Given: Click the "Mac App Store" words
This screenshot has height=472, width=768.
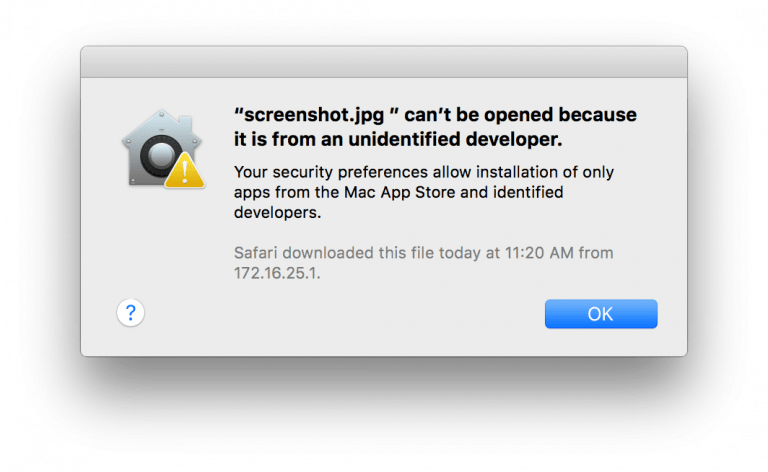Looking at the screenshot, I should point(400,192).
